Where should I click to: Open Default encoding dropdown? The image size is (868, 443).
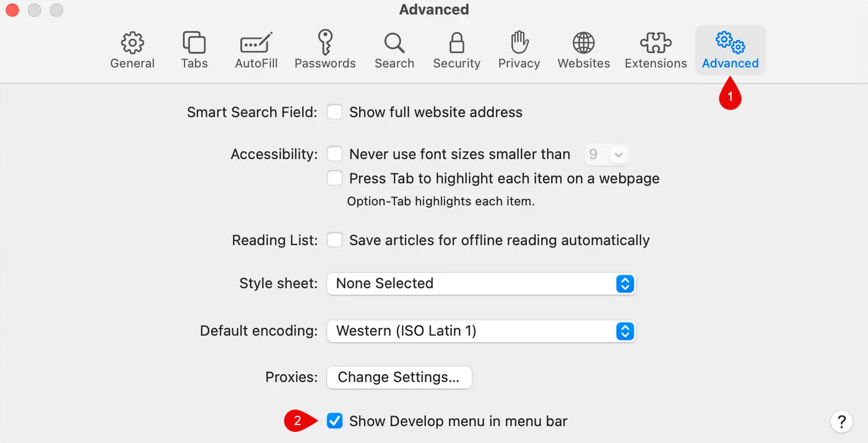tap(481, 331)
